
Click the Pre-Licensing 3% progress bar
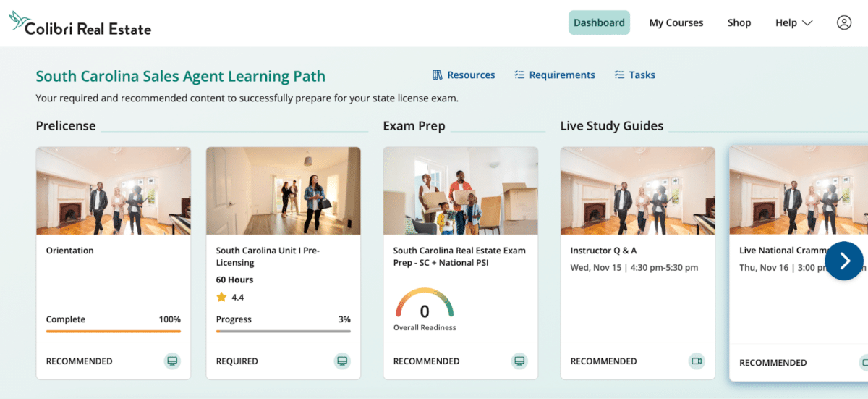pos(284,331)
